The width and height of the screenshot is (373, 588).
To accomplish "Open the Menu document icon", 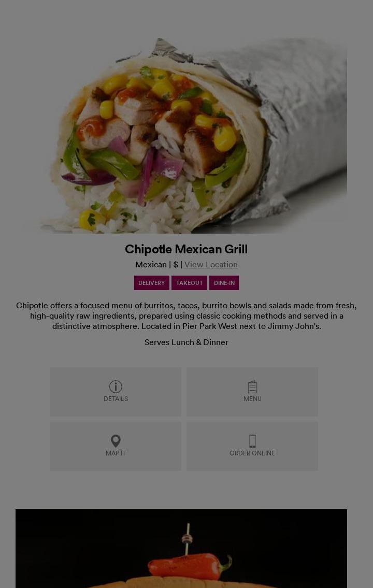I will point(252,386).
